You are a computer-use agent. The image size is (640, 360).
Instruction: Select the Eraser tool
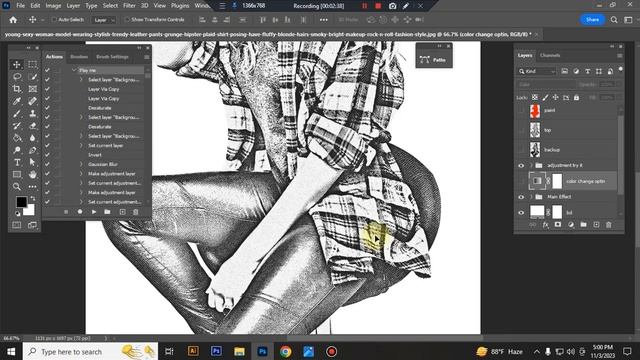tap(33, 126)
